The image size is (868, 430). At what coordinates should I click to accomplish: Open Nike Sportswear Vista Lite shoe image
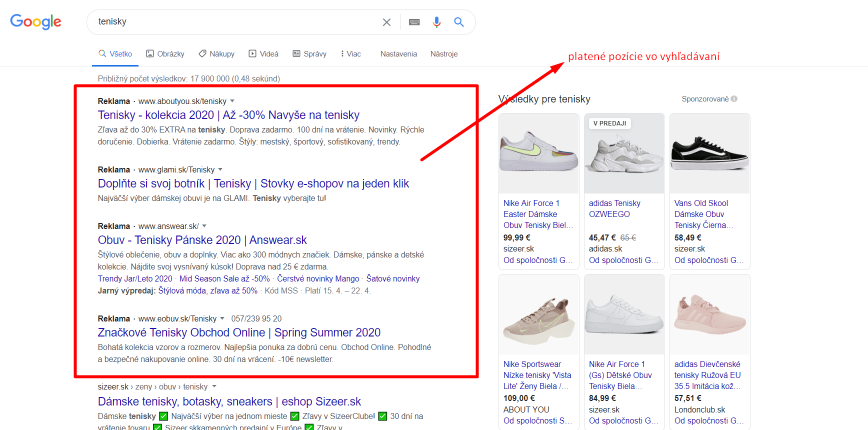pyautogui.click(x=539, y=314)
